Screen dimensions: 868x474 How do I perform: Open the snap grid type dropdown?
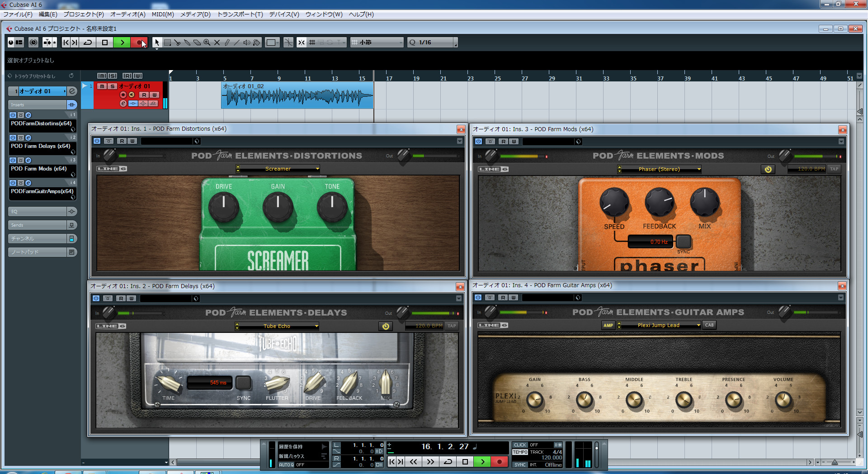(377, 43)
